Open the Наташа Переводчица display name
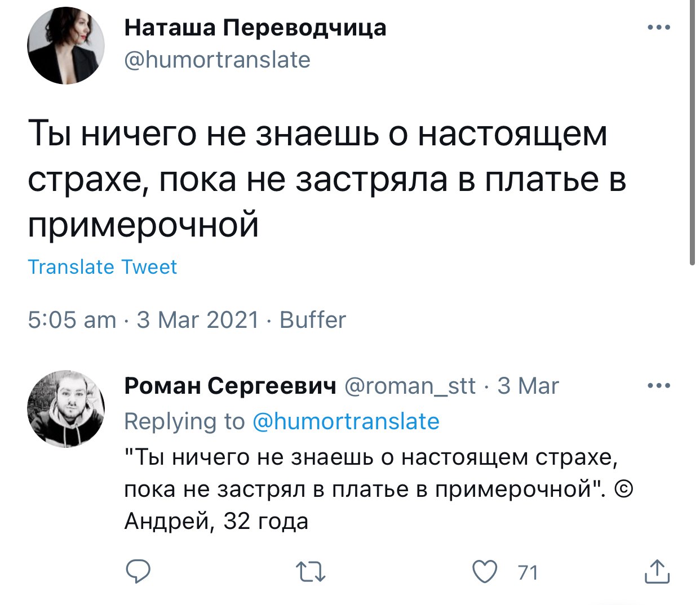700x605 pixels. [255, 27]
